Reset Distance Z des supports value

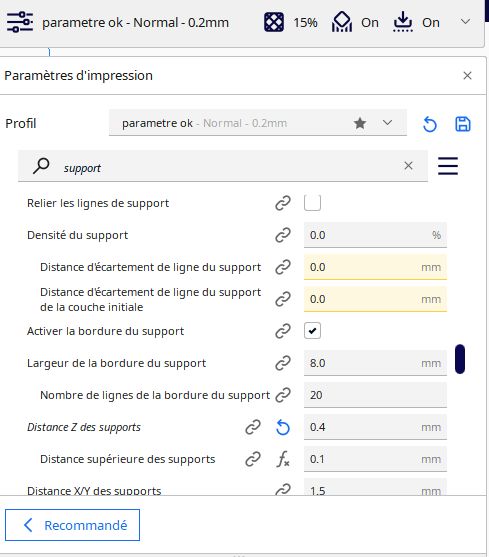pyautogui.click(x=283, y=427)
